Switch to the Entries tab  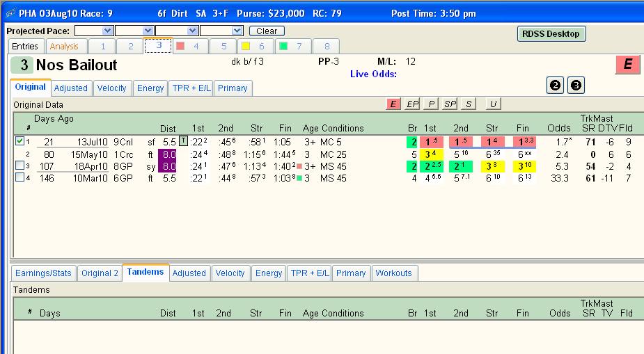pos(25,47)
